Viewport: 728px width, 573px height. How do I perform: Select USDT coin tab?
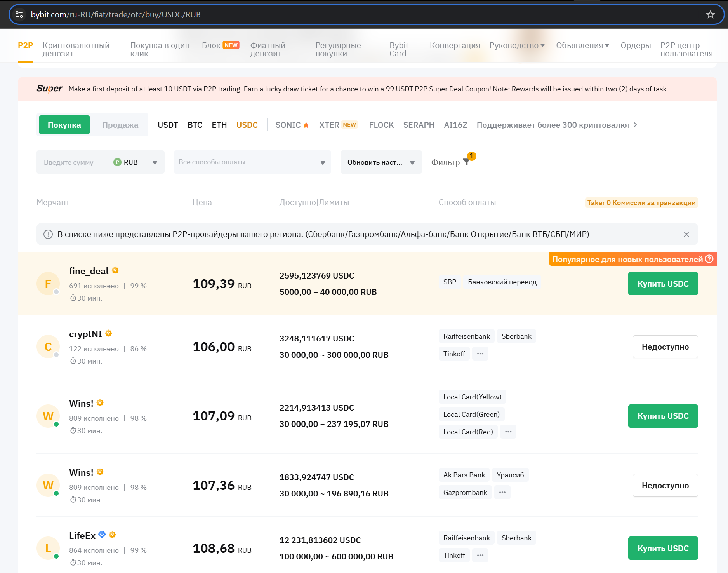(168, 125)
